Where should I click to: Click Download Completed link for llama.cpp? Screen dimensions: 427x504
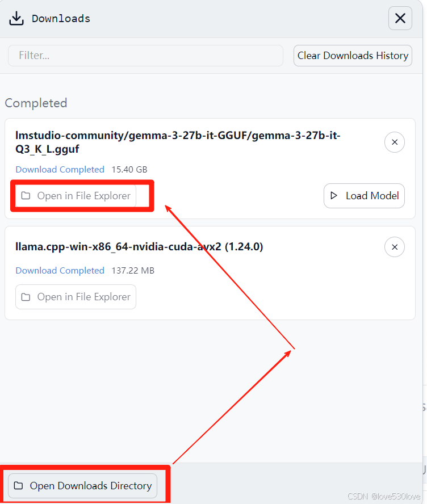click(60, 270)
